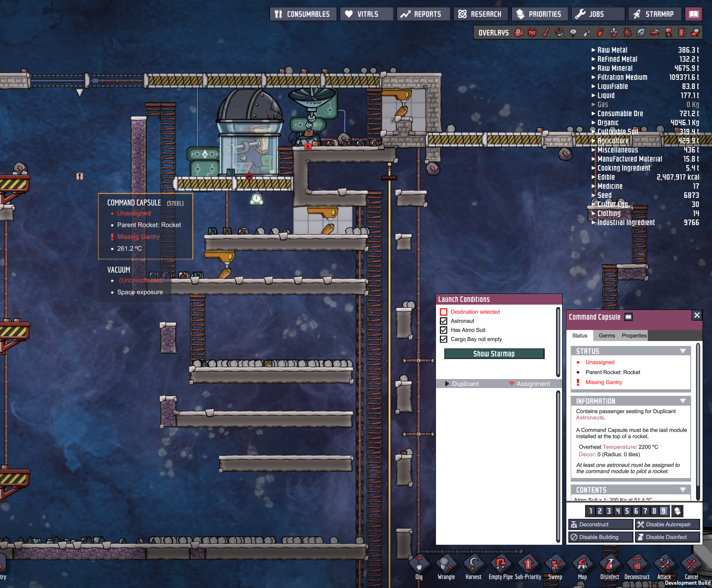Tick the Destination selected checkbox

[444, 312]
